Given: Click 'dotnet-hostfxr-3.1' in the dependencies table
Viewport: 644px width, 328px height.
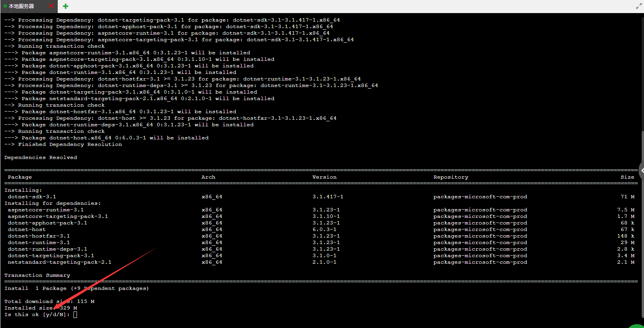Looking at the screenshot, I should (x=39, y=236).
